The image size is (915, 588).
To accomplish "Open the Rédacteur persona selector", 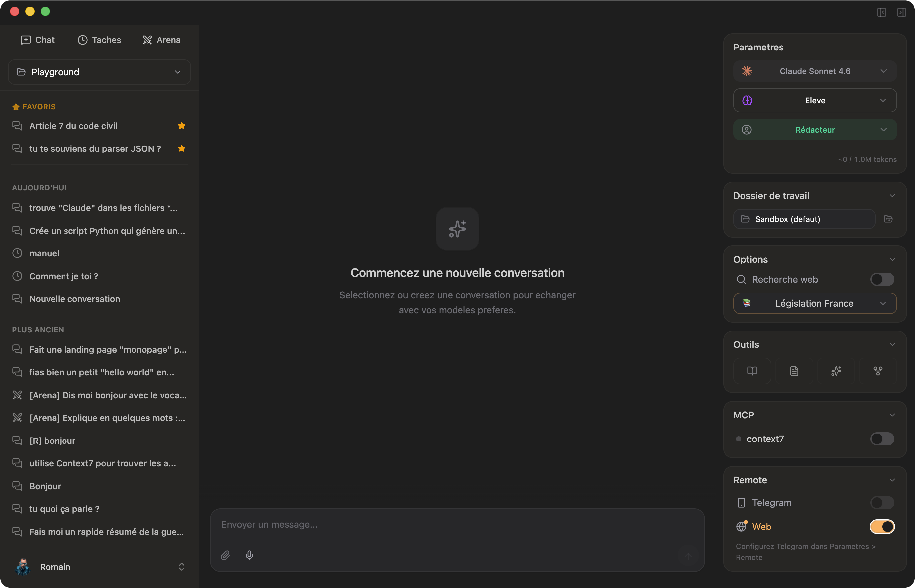I will pos(815,130).
